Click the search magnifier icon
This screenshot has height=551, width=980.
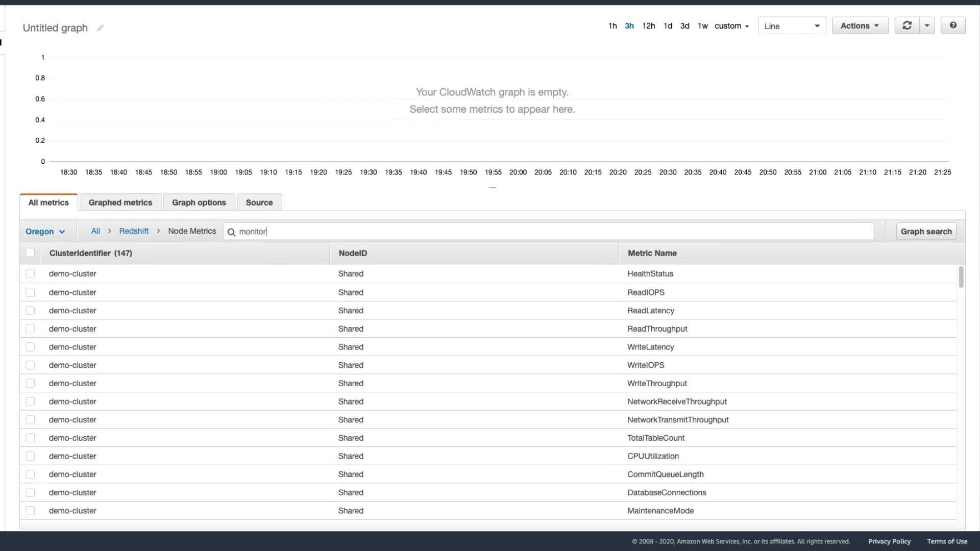(231, 232)
